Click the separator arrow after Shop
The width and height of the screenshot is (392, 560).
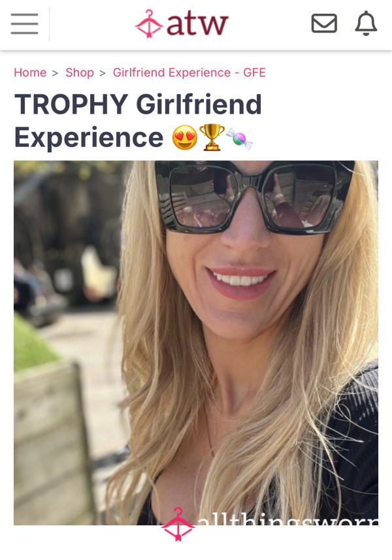[x=103, y=73]
